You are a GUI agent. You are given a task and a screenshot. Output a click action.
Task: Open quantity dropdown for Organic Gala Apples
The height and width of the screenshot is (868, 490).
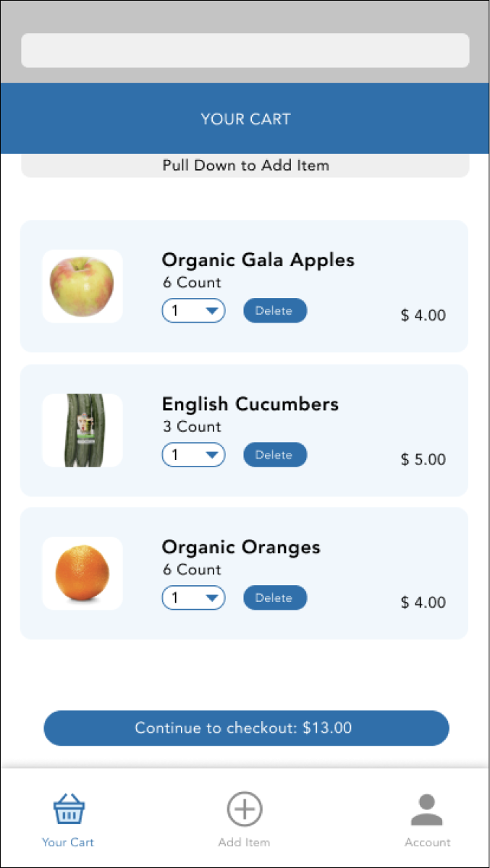pos(193,311)
